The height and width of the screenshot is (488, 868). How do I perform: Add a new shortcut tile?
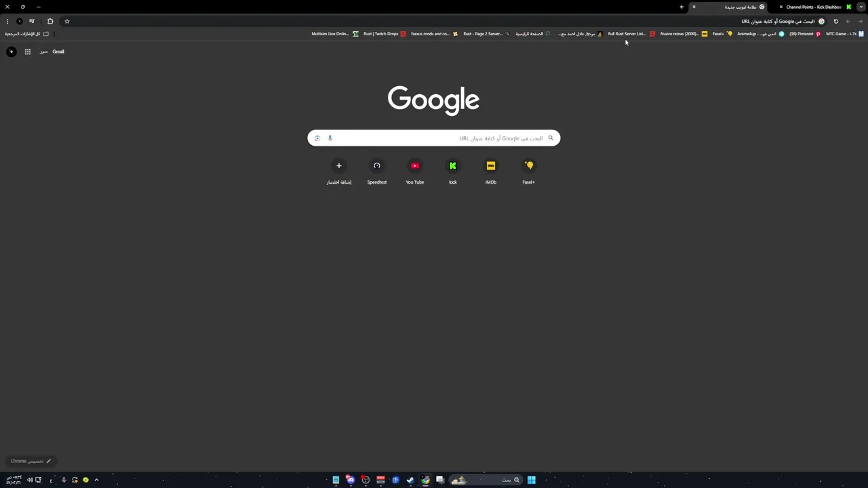pyautogui.click(x=339, y=171)
